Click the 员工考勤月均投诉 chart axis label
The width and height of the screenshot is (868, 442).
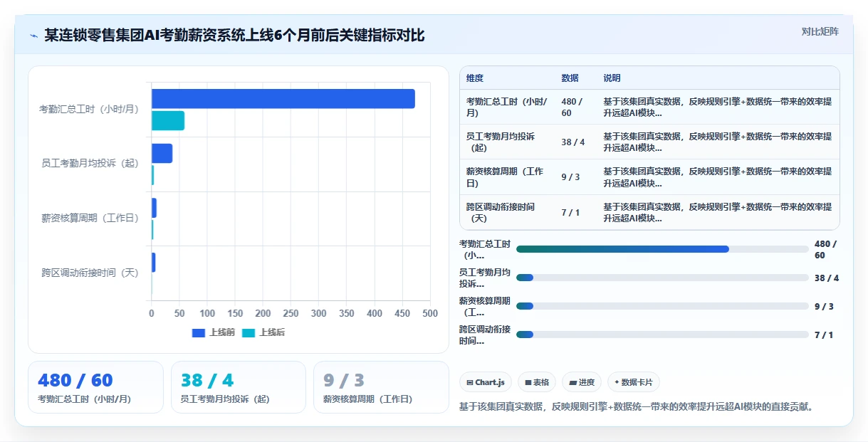point(90,164)
